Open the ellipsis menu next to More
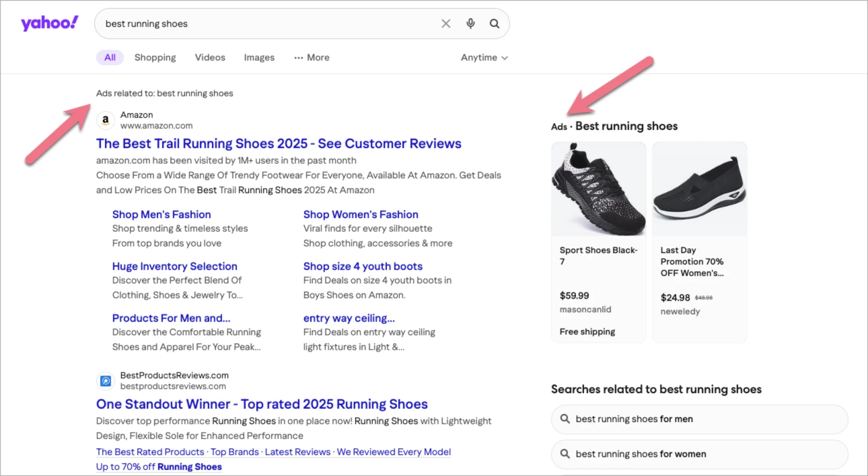Image resolution: width=868 pixels, height=476 pixels. point(298,57)
